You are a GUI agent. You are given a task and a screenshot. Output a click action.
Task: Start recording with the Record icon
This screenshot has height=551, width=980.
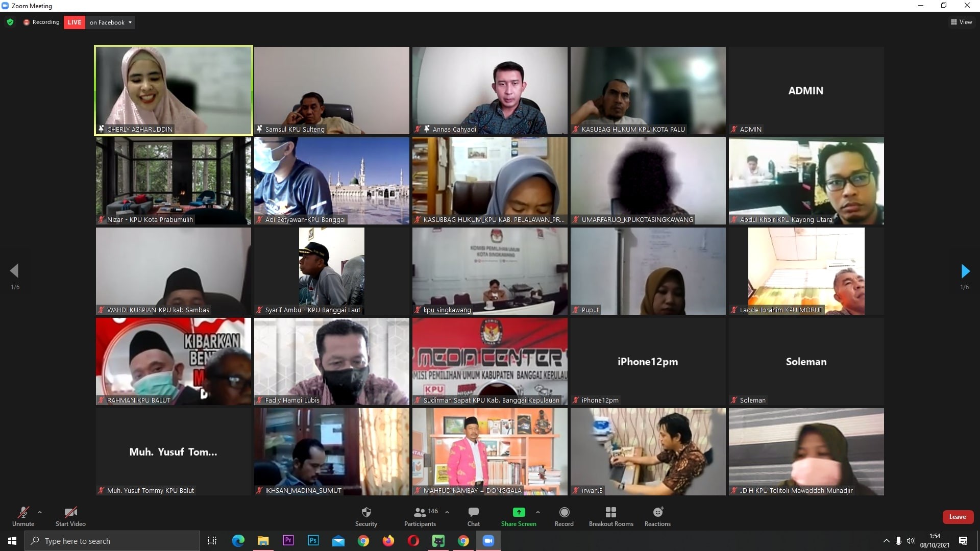[x=564, y=512]
